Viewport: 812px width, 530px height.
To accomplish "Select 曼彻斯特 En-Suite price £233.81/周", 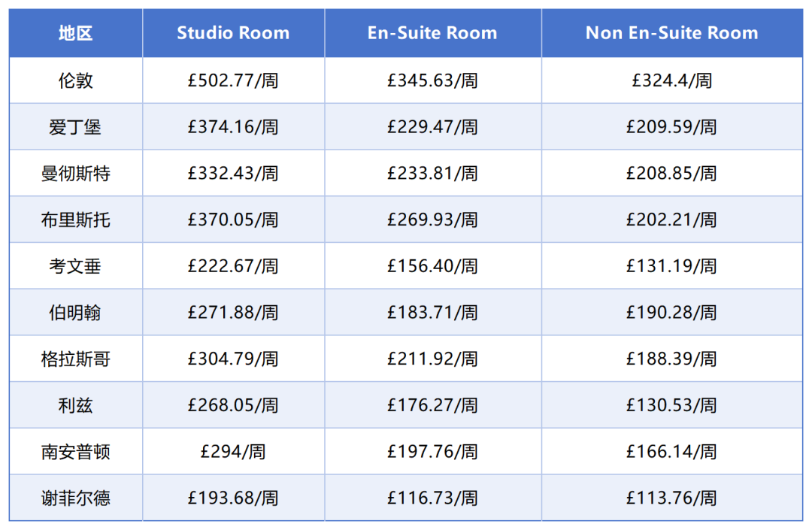I will pos(432,174).
